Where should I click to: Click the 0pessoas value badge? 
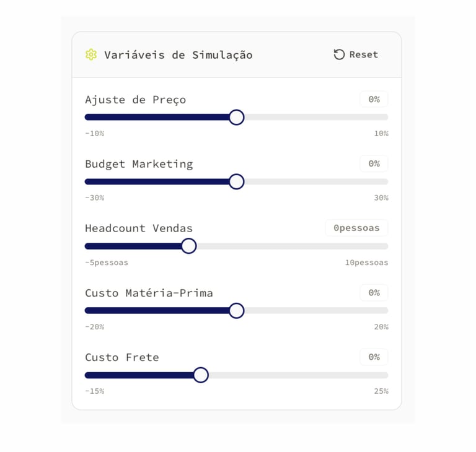click(x=356, y=228)
